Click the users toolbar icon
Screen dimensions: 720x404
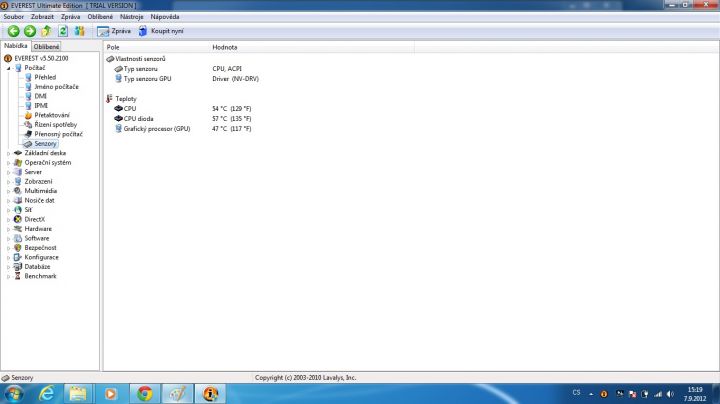pyautogui.click(x=79, y=31)
